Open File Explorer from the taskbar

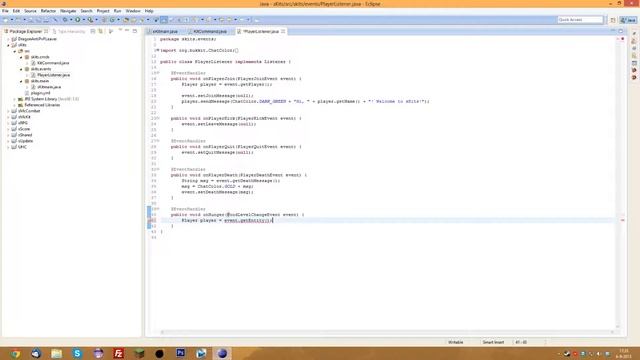click(x=56, y=353)
